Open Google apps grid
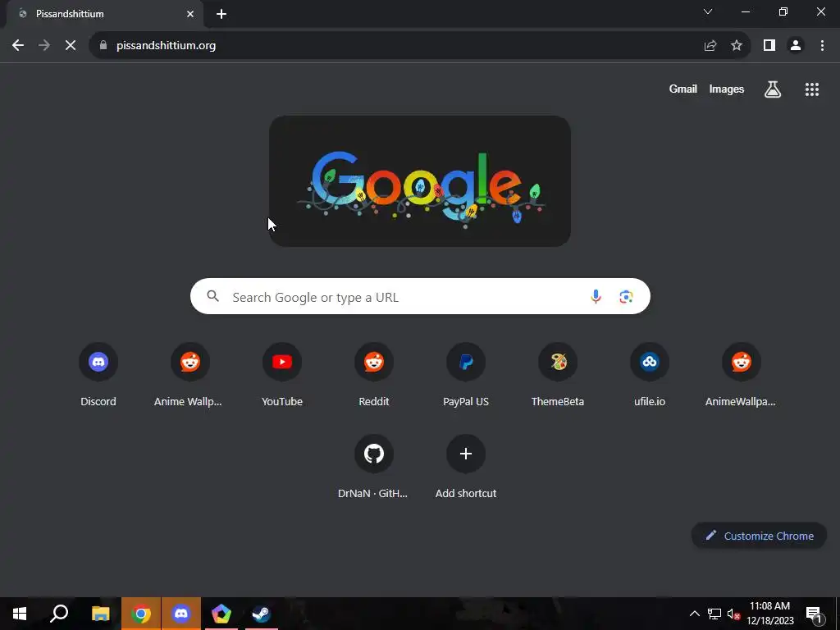Screen dimensions: 840x630 coord(812,89)
